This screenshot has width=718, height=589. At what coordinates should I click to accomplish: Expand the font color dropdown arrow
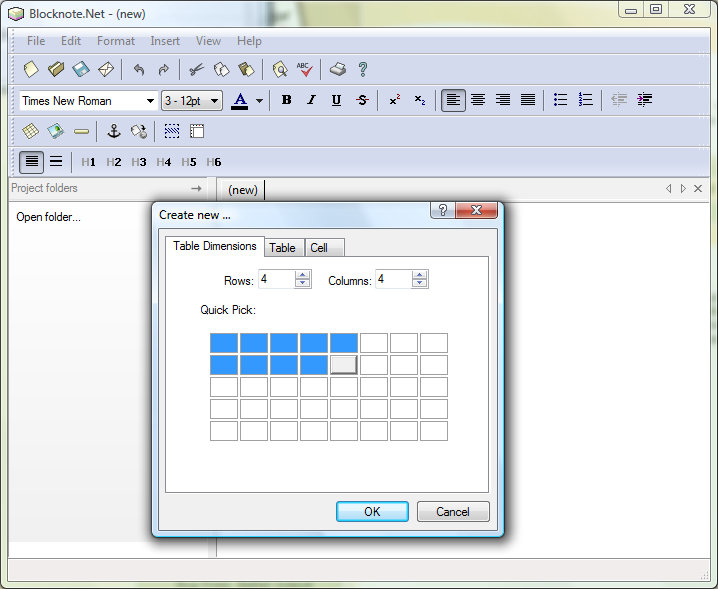click(260, 101)
